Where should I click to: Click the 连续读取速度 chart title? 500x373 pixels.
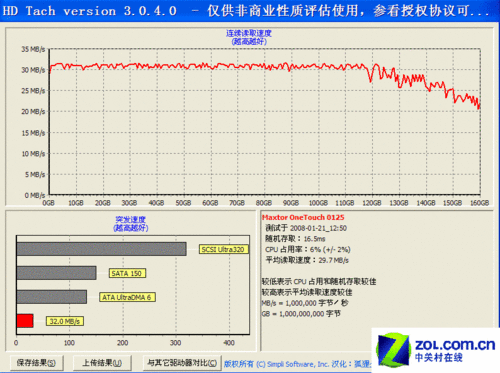(249, 33)
